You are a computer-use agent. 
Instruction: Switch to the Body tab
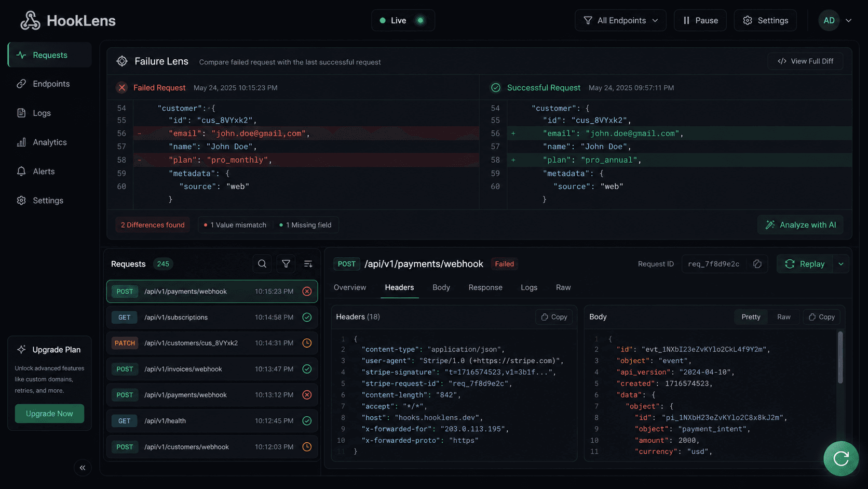click(x=441, y=287)
